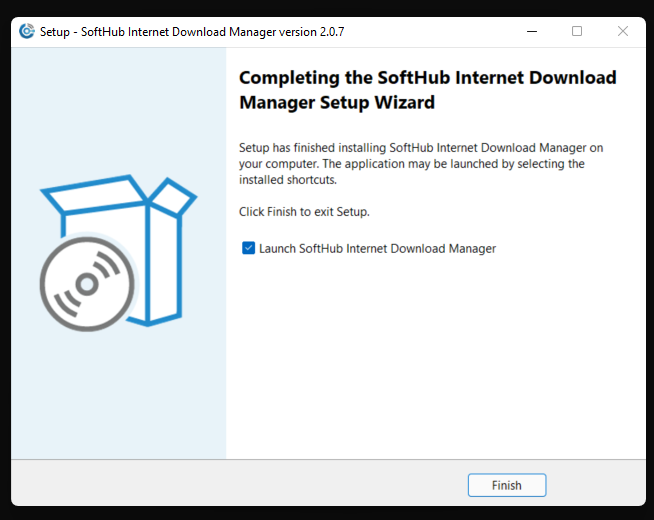654x520 pixels.
Task: Click the "Click Finish to exit Setup." text
Action: click(x=304, y=212)
